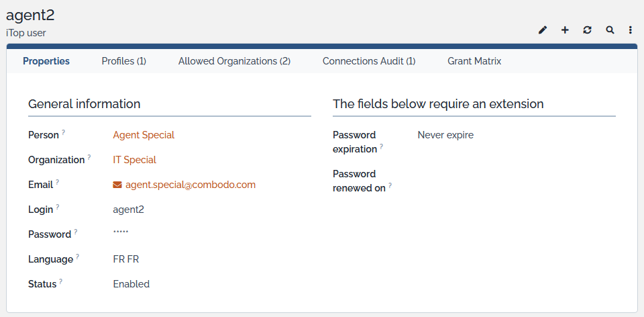This screenshot has width=644, height=317.
Task: Click the help mark beside Password expiration
Action: pyautogui.click(x=381, y=146)
